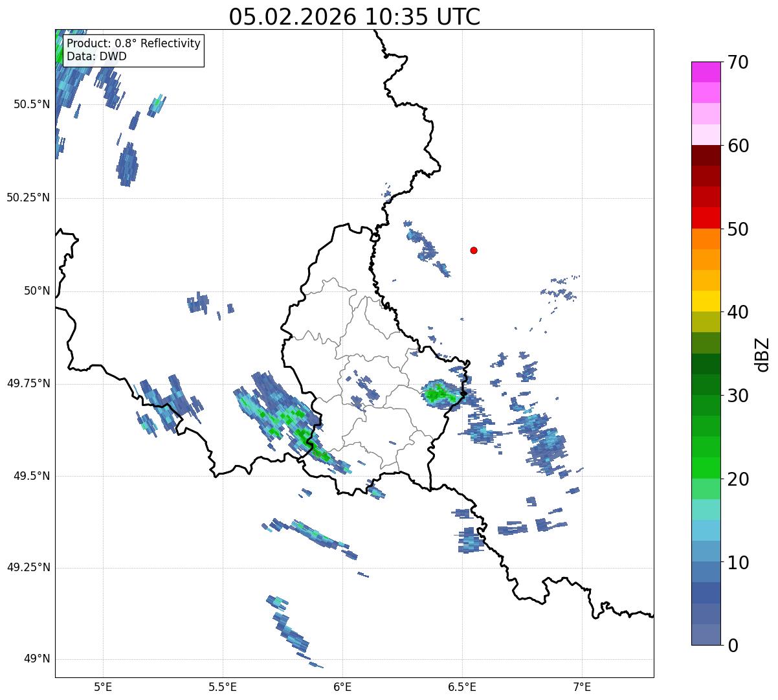Image resolution: width=778 pixels, height=700 pixels.
Task: Click the grey-blue bottom colorbar segment
Action: pyautogui.click(x=706, y=635)
